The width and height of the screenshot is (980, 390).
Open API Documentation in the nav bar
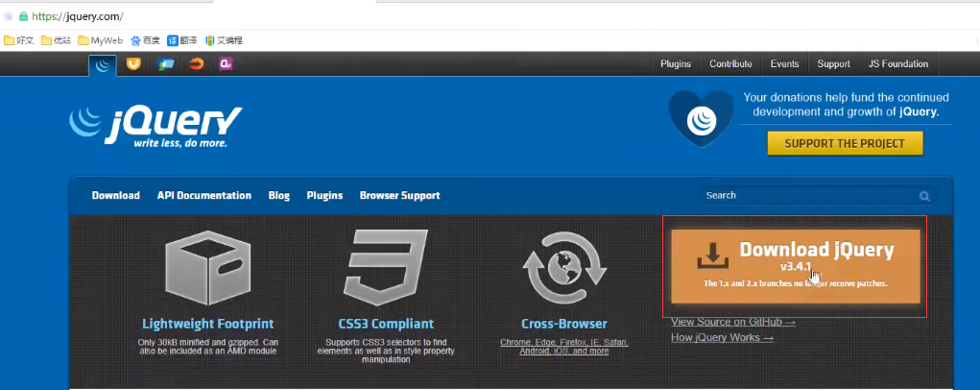coord(204,196)
